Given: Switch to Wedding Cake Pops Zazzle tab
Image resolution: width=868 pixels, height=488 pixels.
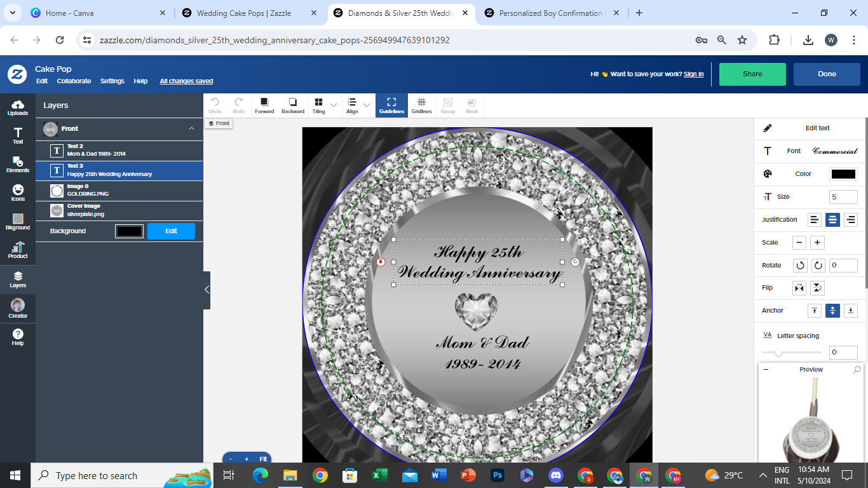Looking at the screenshot, I should click(x=250, y=13).
